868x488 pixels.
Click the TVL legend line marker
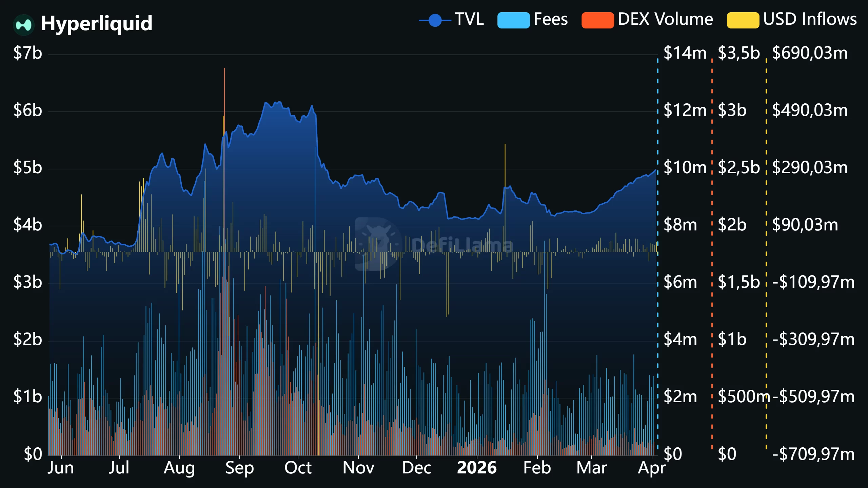point(435,20)
